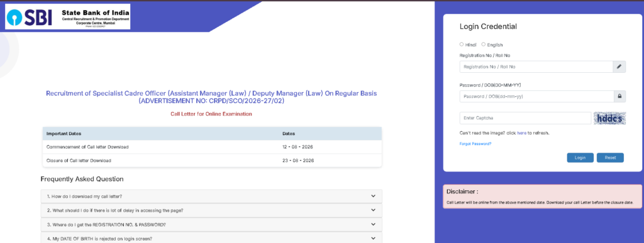Open the Forgot Password link

tap(475, 144)
